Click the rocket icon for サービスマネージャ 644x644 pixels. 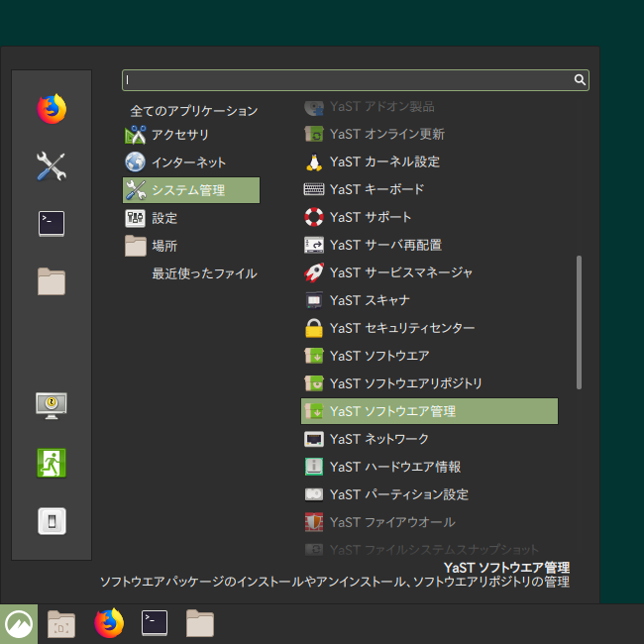click(314, 272)
